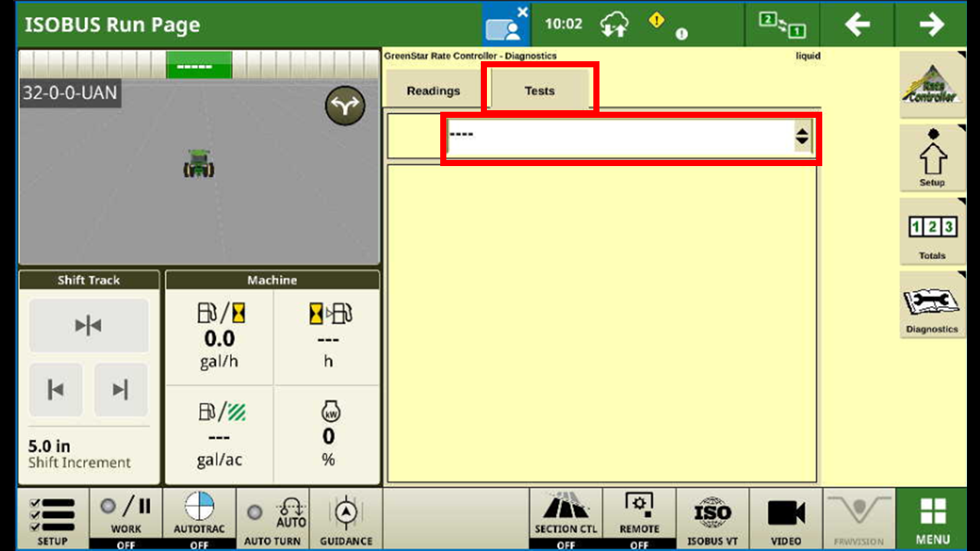Center the track with Shift Track center button

coord(89,326)
